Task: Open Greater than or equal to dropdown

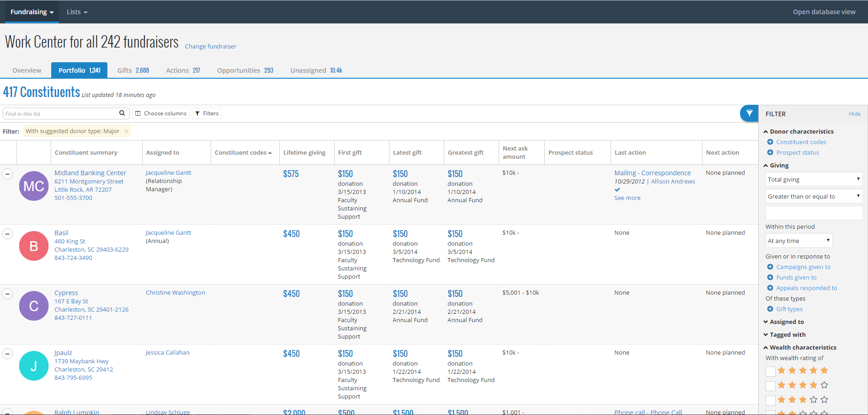Action: pos(814,196)
